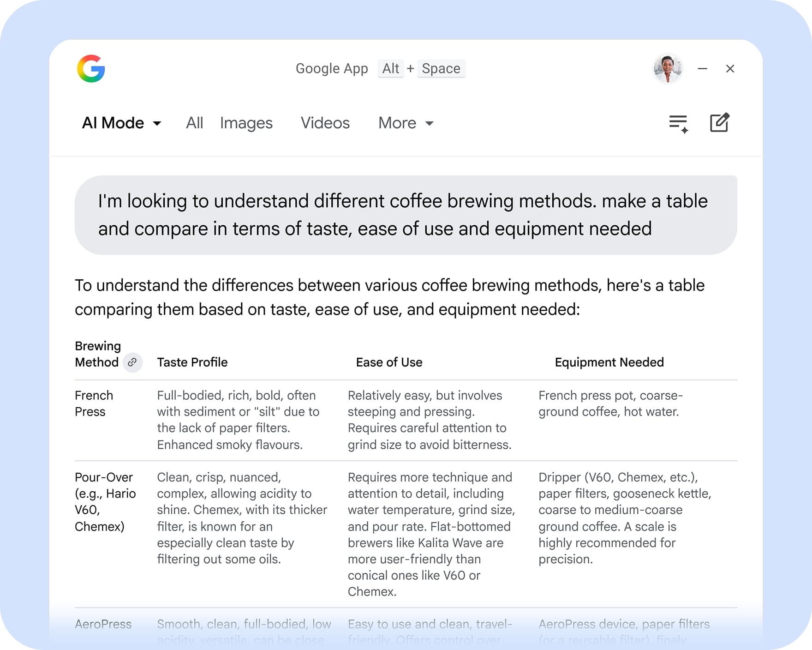
Task: Copy the table link using the link icon
Action: coord(132,363)
